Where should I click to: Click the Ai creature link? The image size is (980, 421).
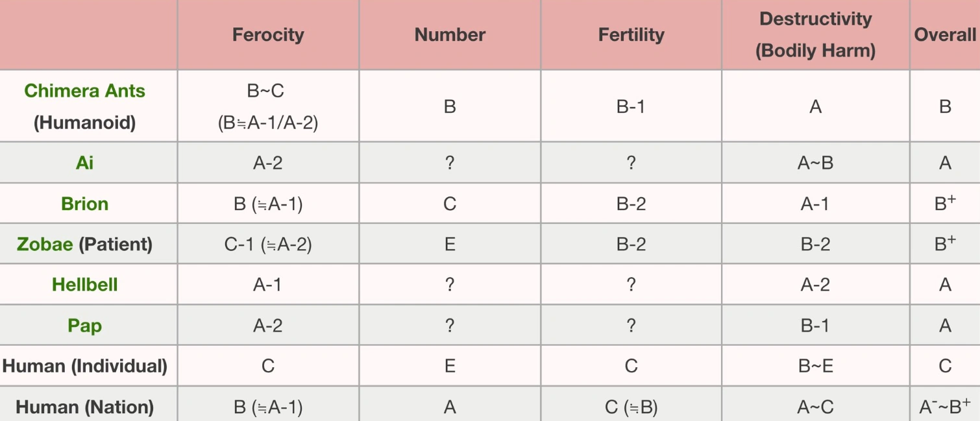85,162
